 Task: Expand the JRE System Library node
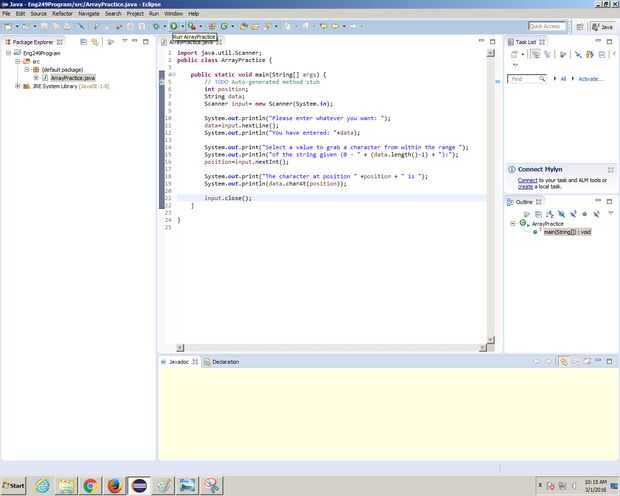coord(17,86)
